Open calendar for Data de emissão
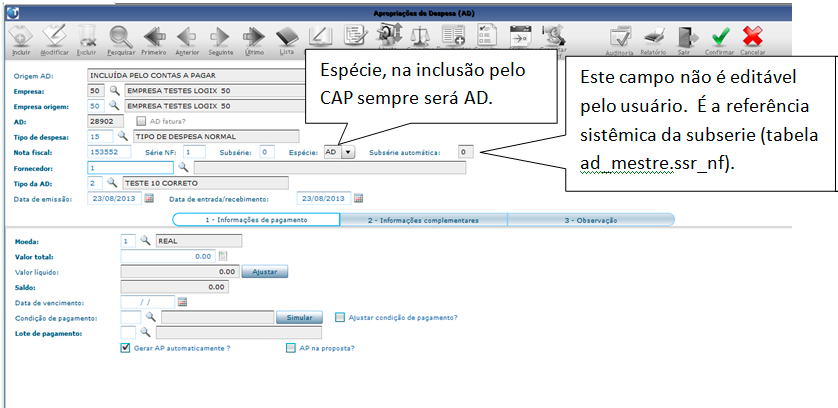 point(149,198)
